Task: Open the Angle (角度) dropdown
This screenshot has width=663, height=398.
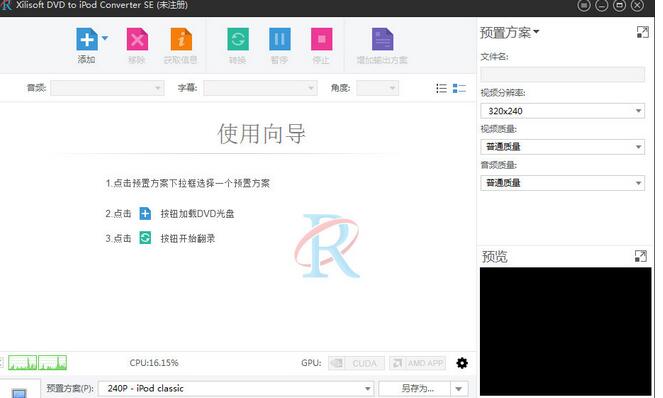Action: [378, 88]
